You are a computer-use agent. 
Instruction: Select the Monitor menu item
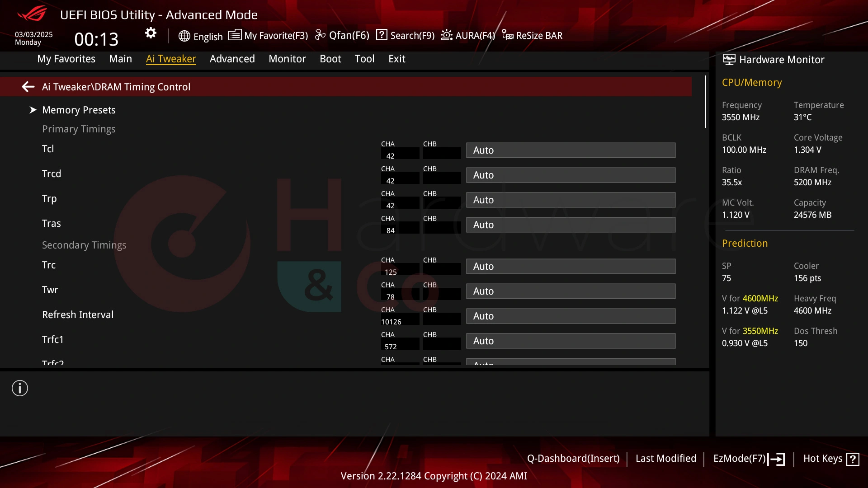pos(288,58)
